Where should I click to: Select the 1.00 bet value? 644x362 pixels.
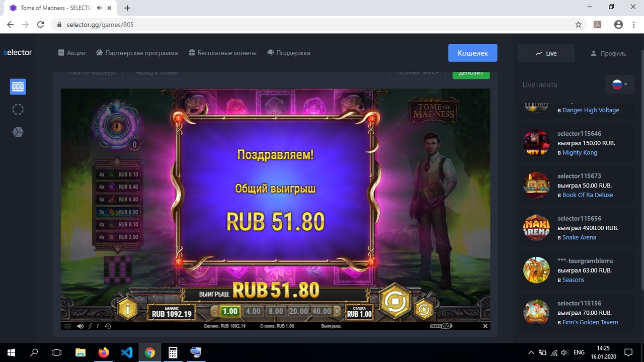point(230,311)
